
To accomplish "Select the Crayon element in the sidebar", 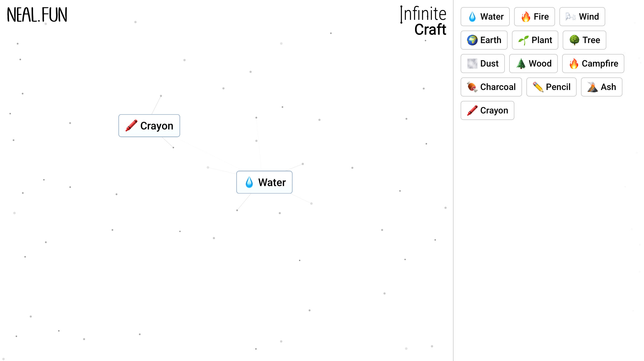I will 487,110.
